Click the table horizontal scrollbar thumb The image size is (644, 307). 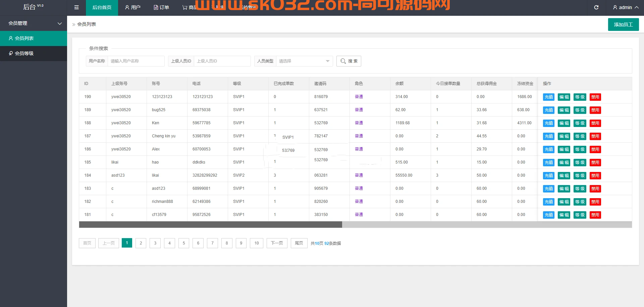[211, 224]
